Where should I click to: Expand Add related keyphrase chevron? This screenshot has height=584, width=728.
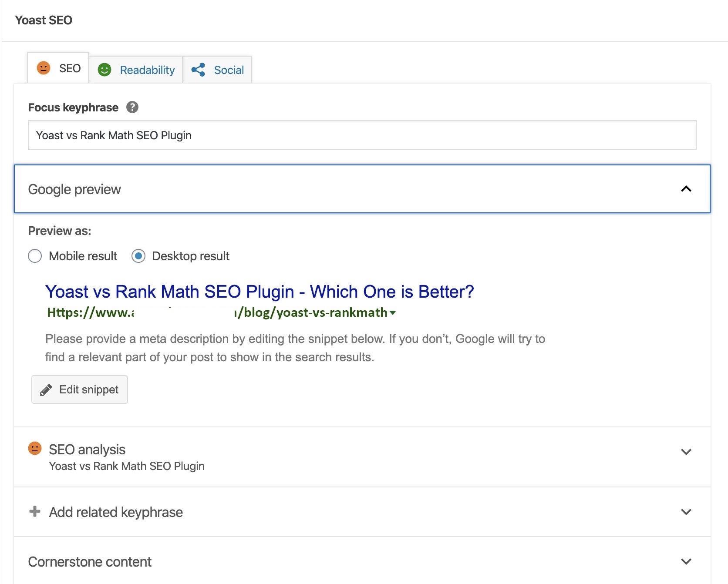click(x=686, y=512)
